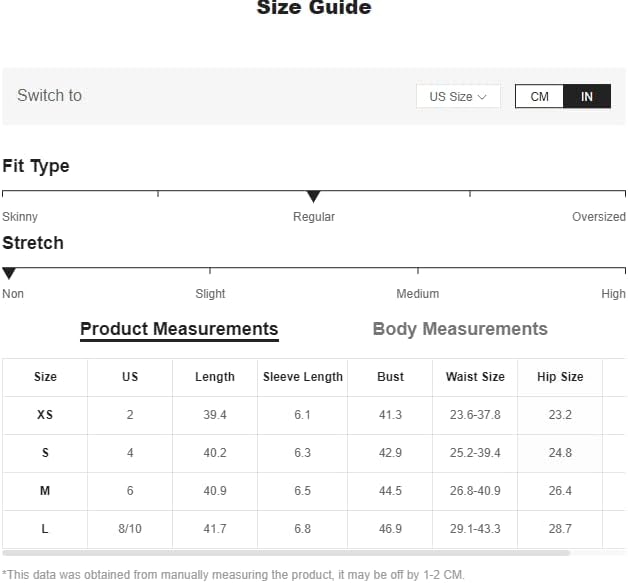628x583 pixels.
Task: Click the Waist Size column header
Action: coord(475,377)
